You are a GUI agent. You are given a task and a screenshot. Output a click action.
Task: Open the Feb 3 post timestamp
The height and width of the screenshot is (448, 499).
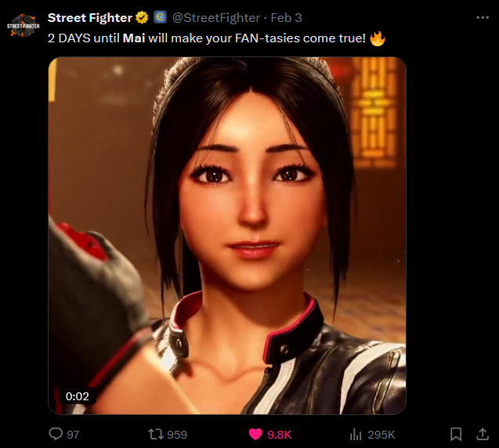286,18
